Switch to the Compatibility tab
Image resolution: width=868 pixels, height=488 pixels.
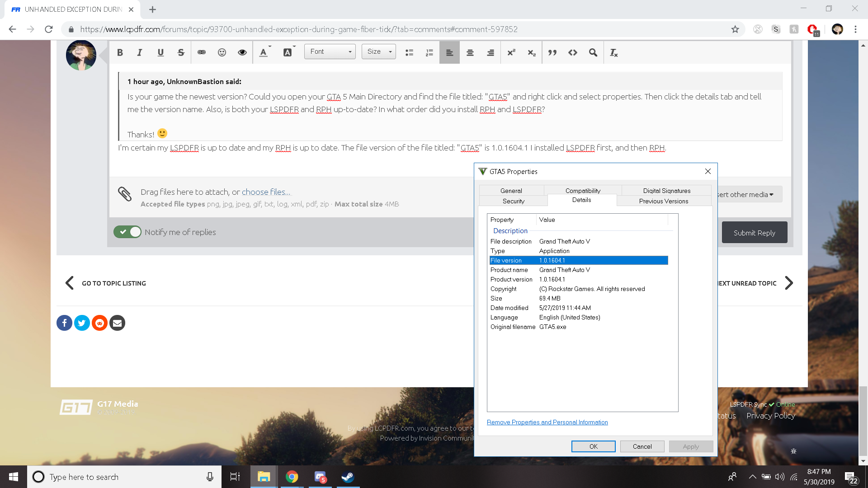583,190
